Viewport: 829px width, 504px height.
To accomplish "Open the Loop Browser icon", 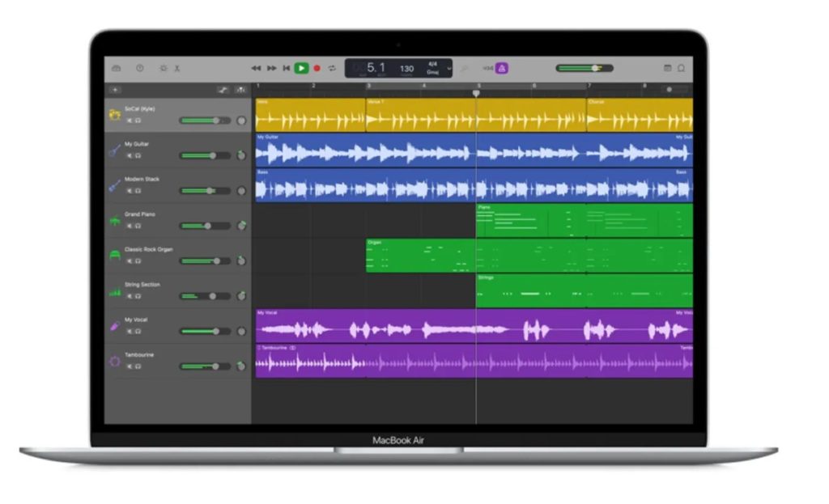I will point(681,69).
